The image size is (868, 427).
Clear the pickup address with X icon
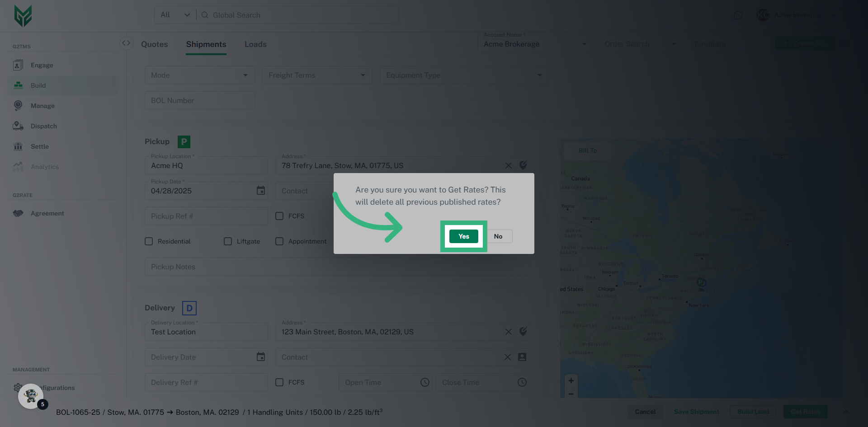(508, 165)
